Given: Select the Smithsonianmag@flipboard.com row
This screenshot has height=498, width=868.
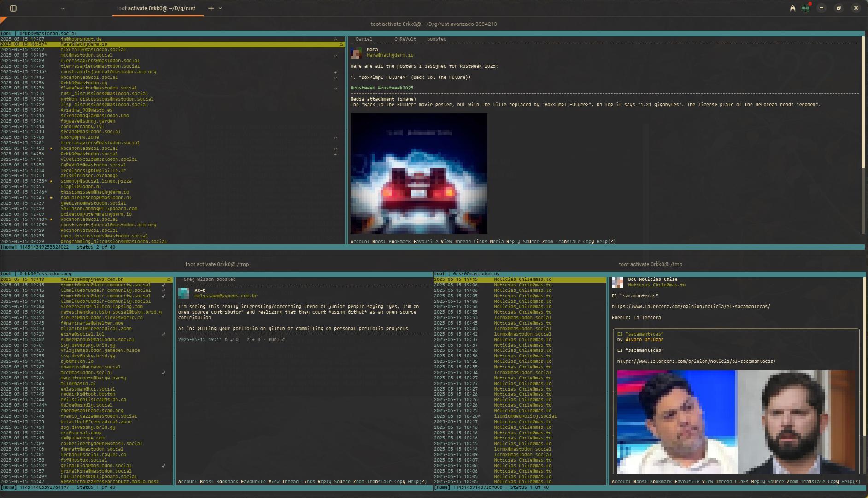Looking at the screenshot, I should [x=172, y=209].
